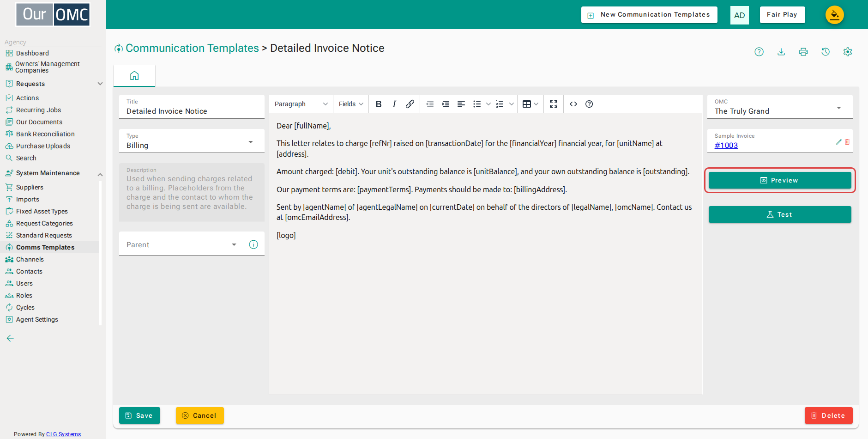Select the home tab
Image resolution: width=868 pixels, height=439 pixels.
tap(134, 75)
